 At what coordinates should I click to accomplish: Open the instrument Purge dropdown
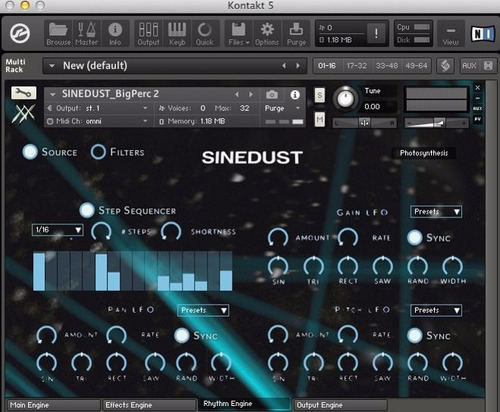point(283,108)
